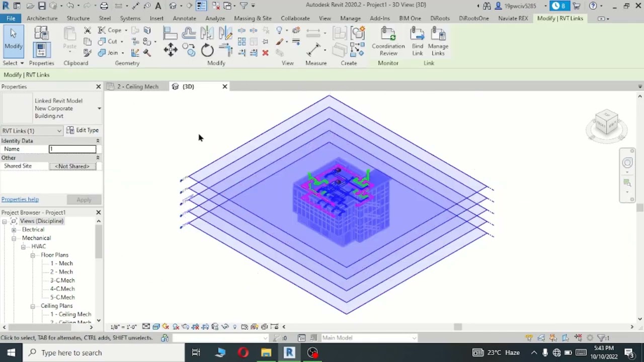Click the <Not Shared> Shared Site button
This screenshot has height=362, width=644.
[72, 166]
